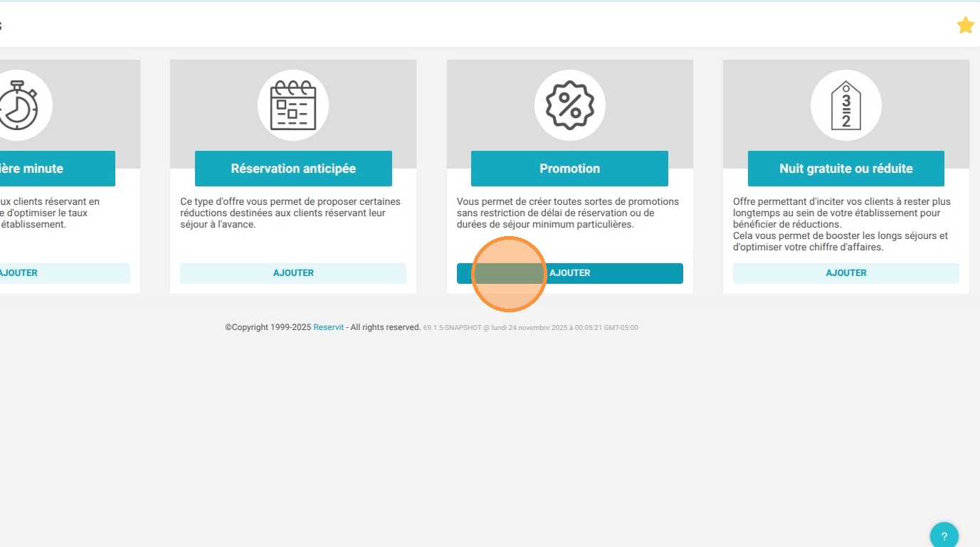Image resolution: width=980 pixels, height=547 pixels.
Task: Click text 'Cela vous permet de booster'
Action: (841, 241)
